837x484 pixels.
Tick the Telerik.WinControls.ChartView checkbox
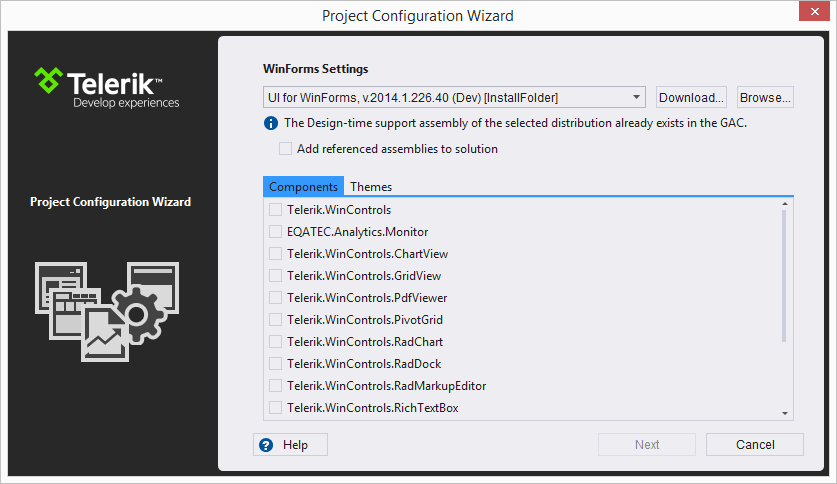pyautogui.click(x=275, y=253)
